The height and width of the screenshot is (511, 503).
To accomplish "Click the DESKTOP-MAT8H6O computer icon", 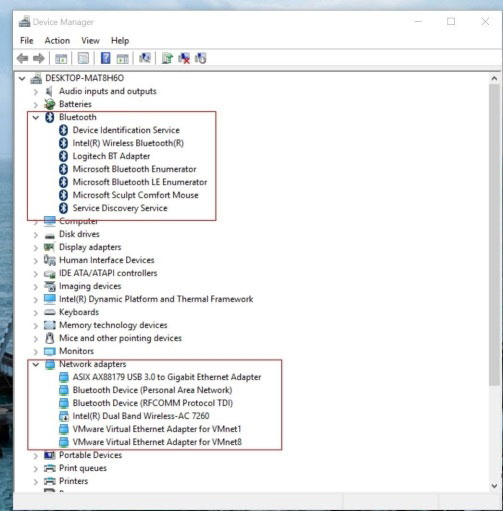I will click(36, 78).
